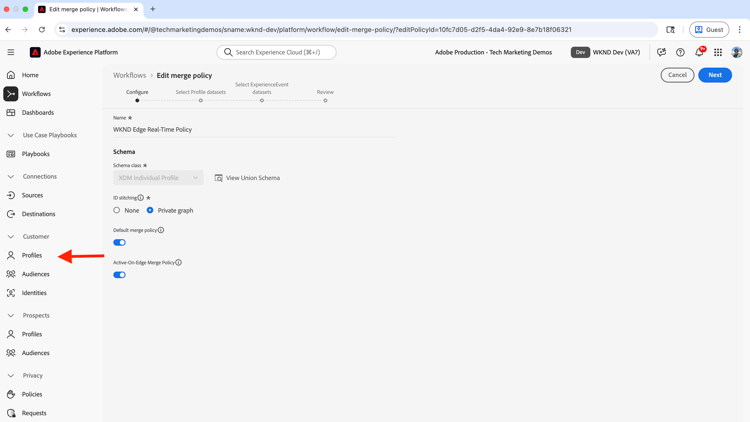This screenshot has height=422, width=750.
Task: Go back in browser history
Action: pos(8,30)
